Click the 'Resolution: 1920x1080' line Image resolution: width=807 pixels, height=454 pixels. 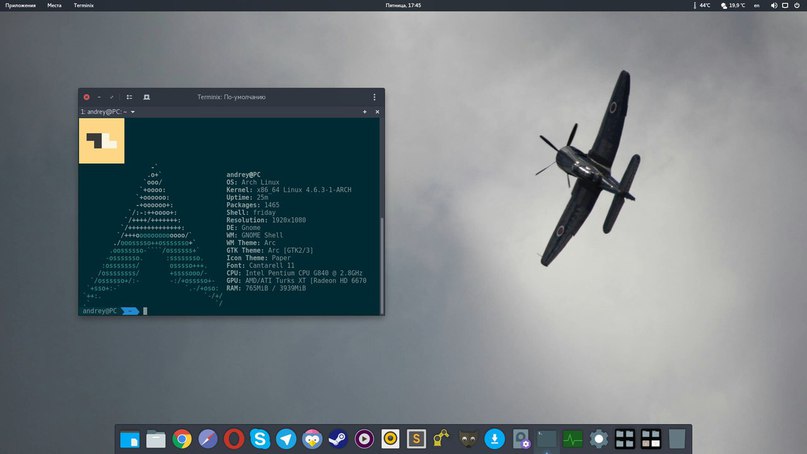pyautogui.click(x=266, y=220)
